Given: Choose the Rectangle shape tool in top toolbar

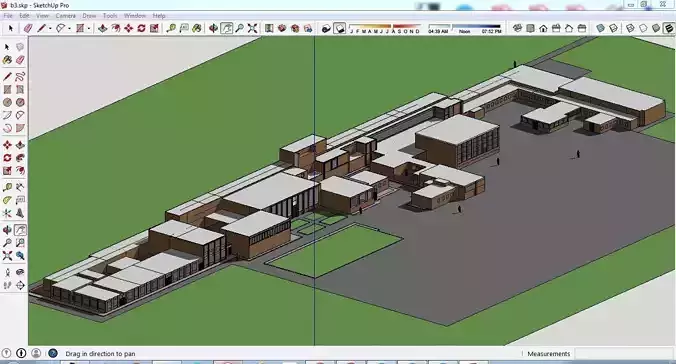Looking at the screenshot, I should tap(80, 28).
